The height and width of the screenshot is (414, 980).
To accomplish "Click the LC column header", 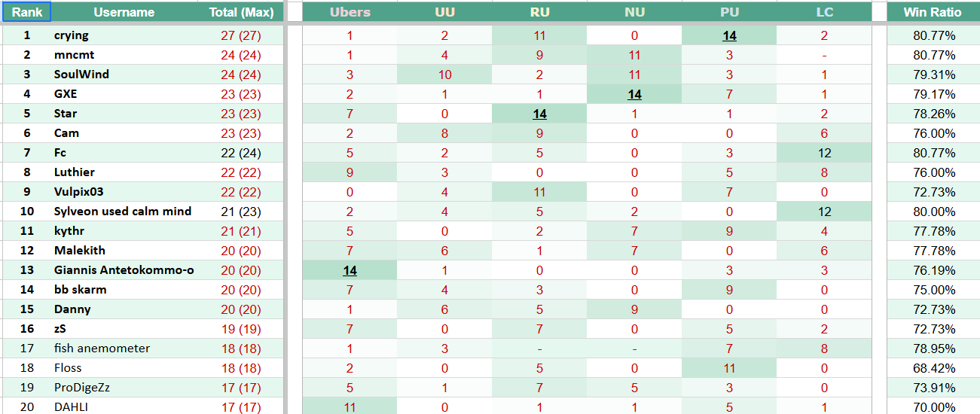I will (x=824, y=12).
